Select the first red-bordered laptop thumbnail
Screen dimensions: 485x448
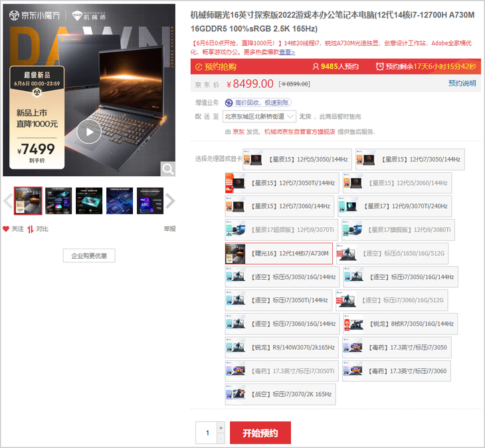click(28, 201)
